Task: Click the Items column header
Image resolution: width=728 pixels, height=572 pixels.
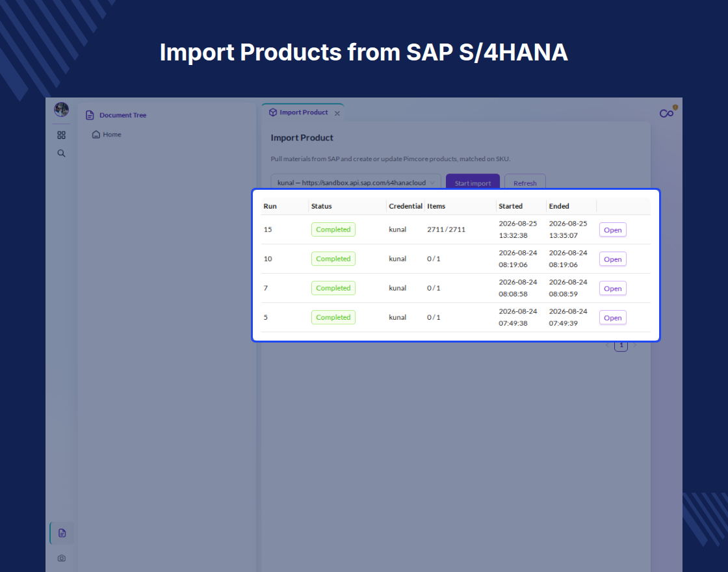Action: 436,206
